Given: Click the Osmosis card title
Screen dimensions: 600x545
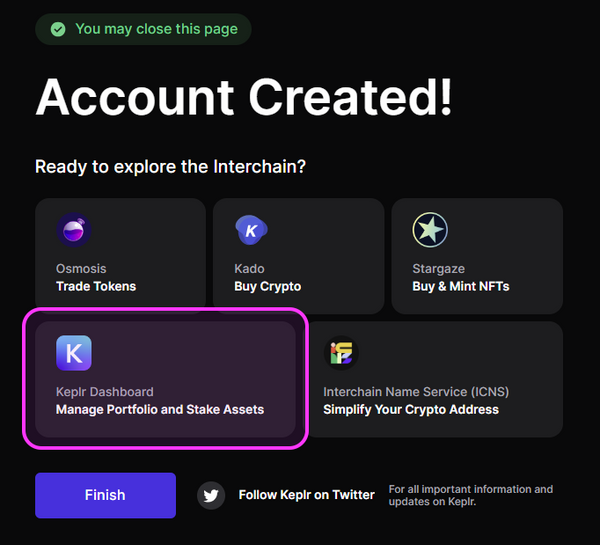Looking at the screenshot, I should point(81,269).
